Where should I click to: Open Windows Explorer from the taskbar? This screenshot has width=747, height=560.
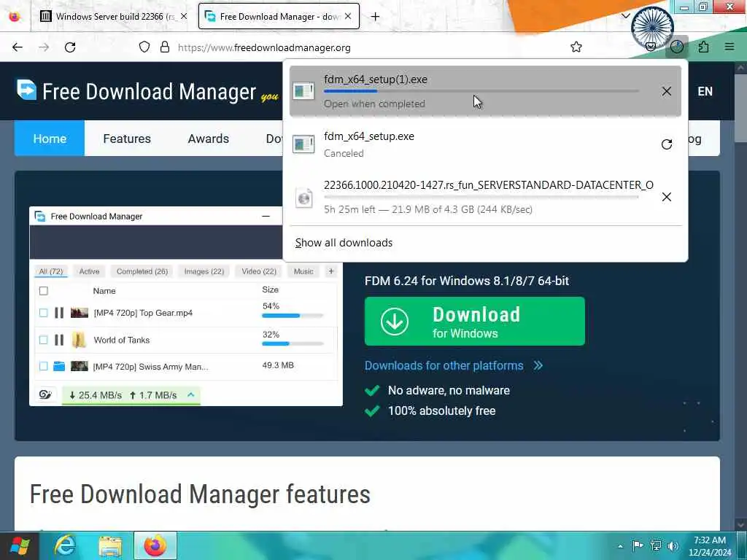(110, 545)
